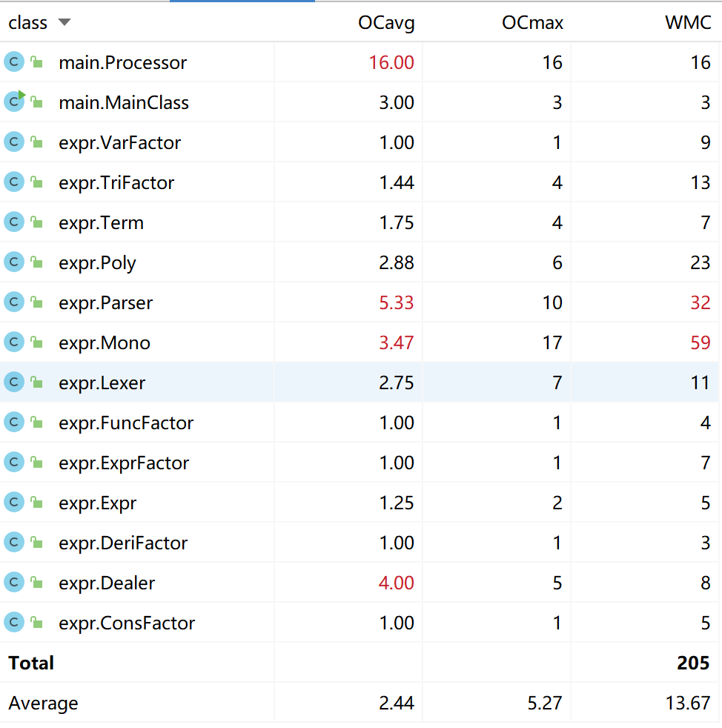Select the expr.VarFactor row name
722x728 pixels.
point(119,142)
